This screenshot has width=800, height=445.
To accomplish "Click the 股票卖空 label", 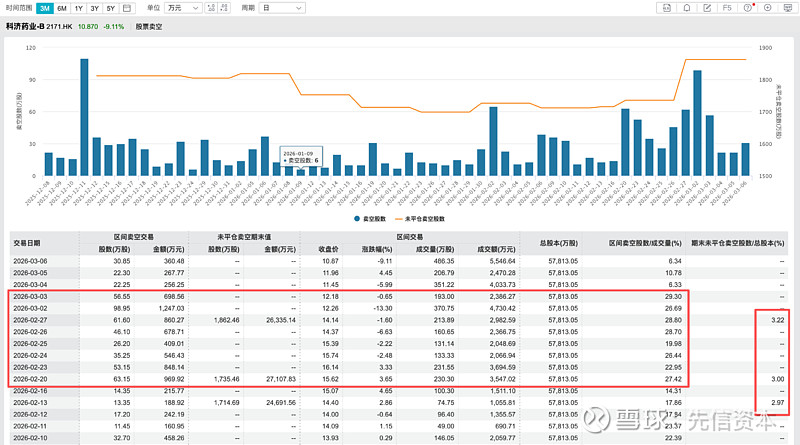I will [x=149, y=27].
